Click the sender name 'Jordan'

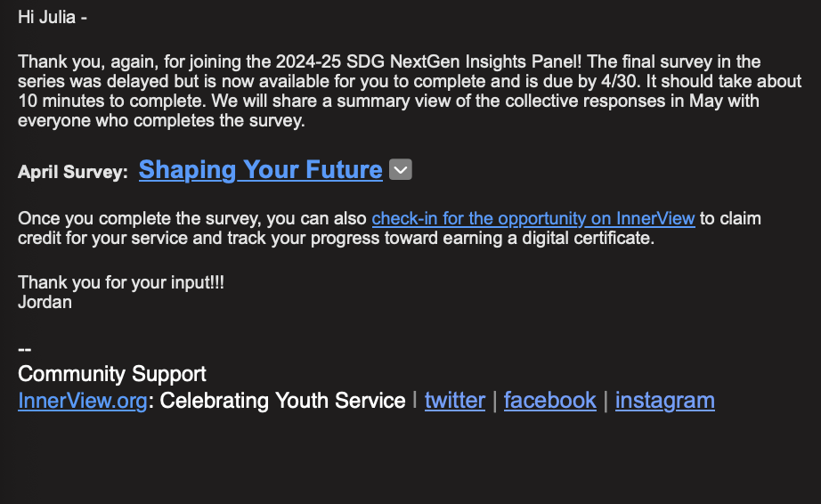[45, 302]
